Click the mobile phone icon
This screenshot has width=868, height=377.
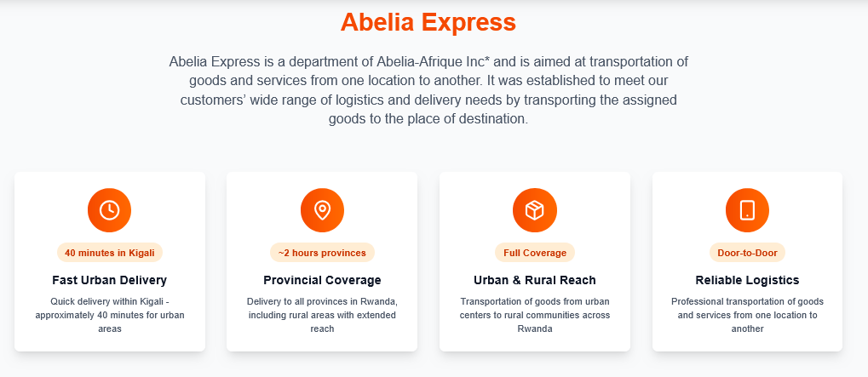point(747,210)
